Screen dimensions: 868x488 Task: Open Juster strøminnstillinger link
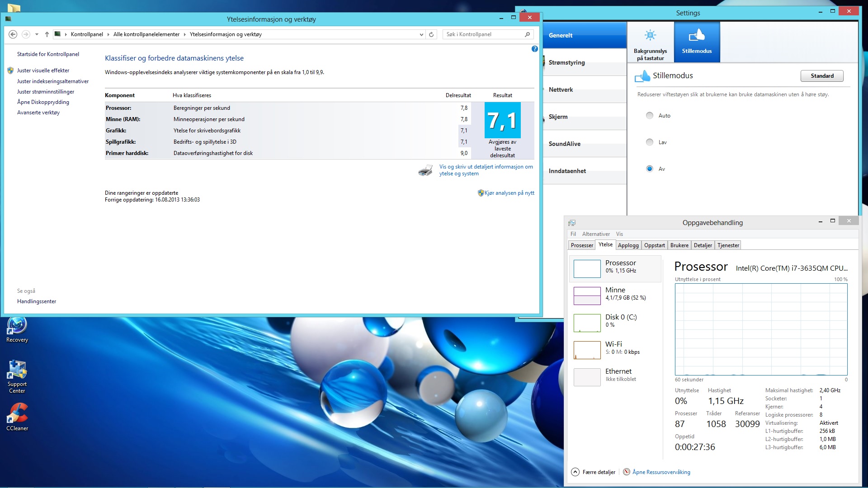click(x=46, y=92)
